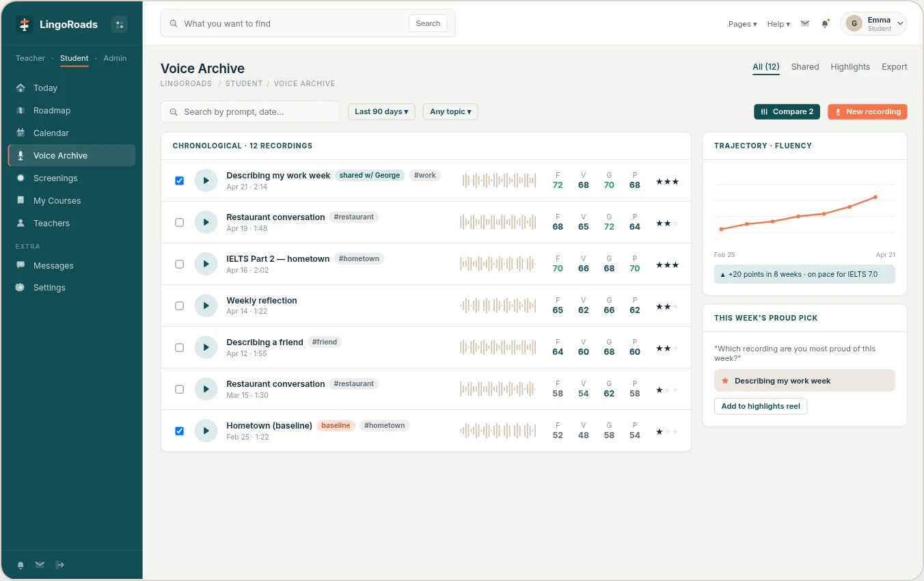
Task: Open Screenings in the sidebar
Action: [x=71, y=178]
